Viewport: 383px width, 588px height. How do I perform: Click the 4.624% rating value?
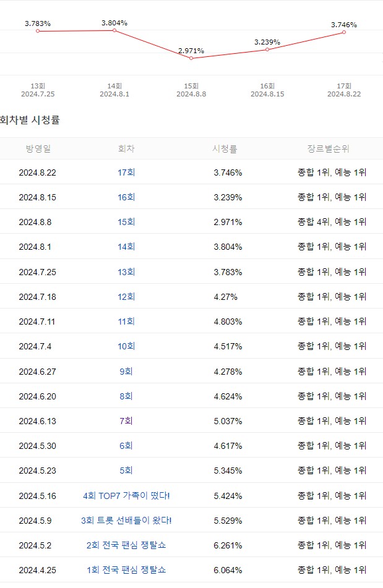click(x=228, y=396)
